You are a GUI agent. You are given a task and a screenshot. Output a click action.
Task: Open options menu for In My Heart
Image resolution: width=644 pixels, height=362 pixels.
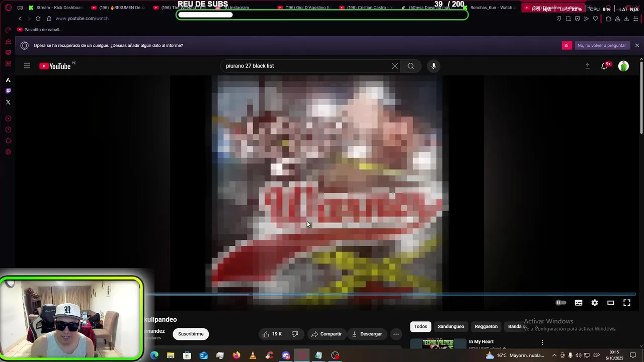point(542,342)
